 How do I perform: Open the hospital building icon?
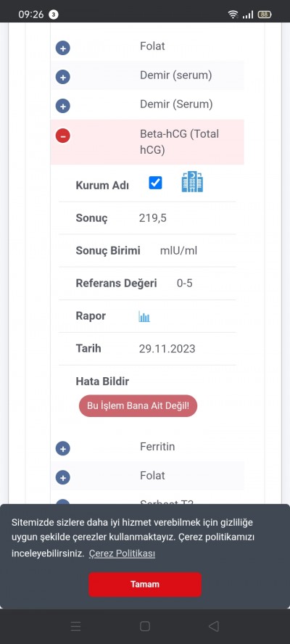[x=192, y=182]
